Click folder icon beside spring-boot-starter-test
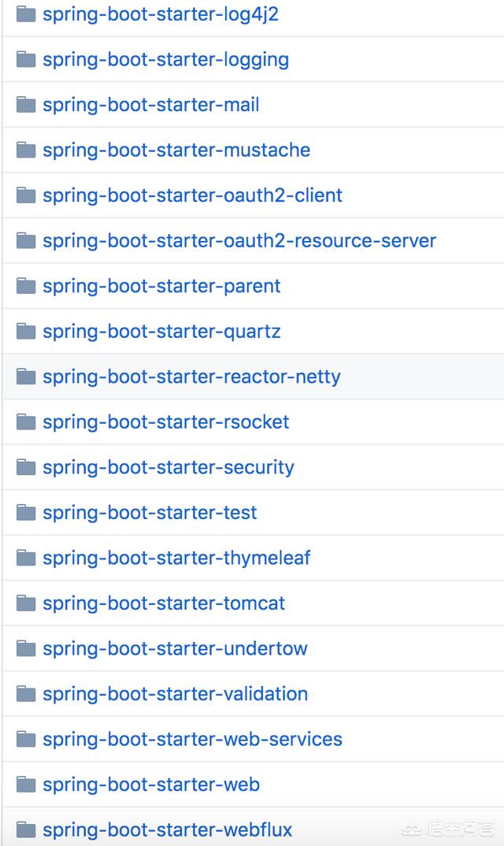Screen dimensions: 504x846 [x=26, y=512]
